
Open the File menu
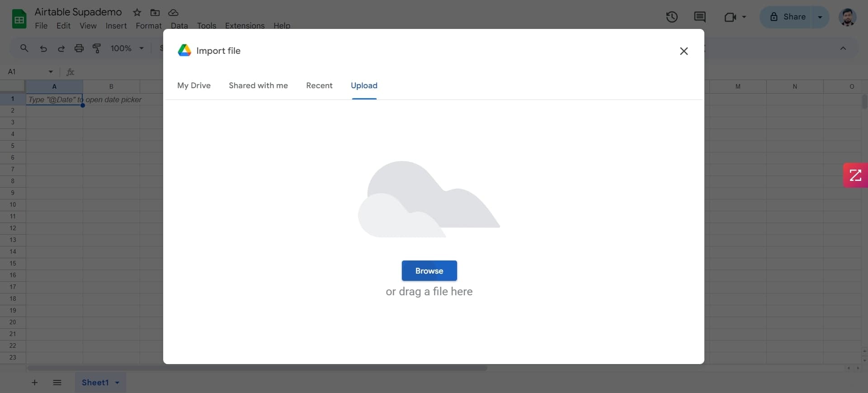point(41,26)
